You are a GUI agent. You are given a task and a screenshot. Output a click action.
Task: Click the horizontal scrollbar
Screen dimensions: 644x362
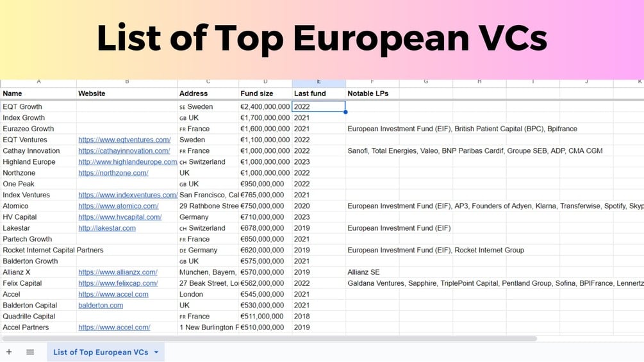[269, 339]
